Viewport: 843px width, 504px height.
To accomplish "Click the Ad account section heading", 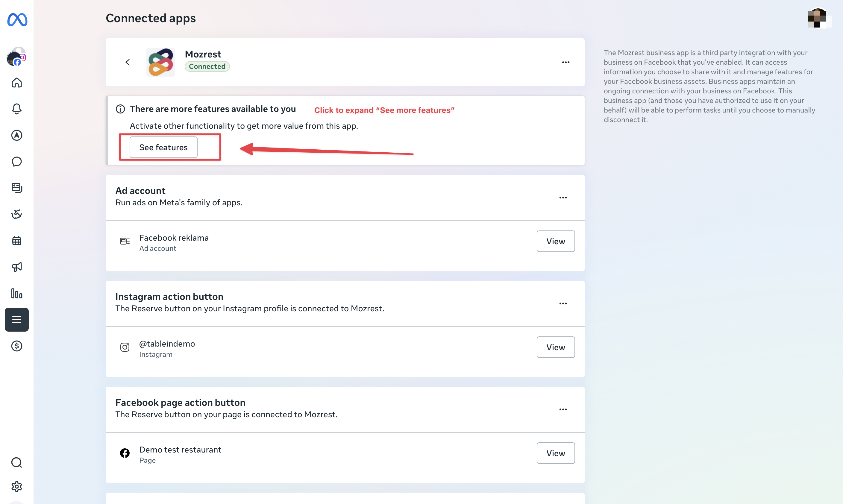I will 140,191.
